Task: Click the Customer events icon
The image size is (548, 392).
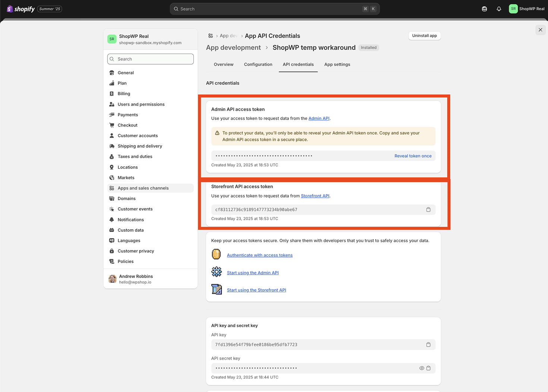Action: click(x=112, y=209)
